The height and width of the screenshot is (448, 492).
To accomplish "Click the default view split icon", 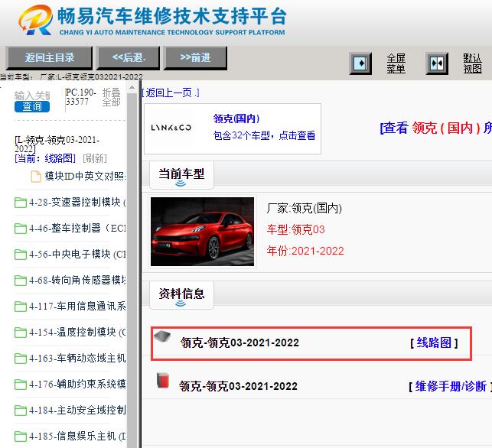I will coord(437,63).
